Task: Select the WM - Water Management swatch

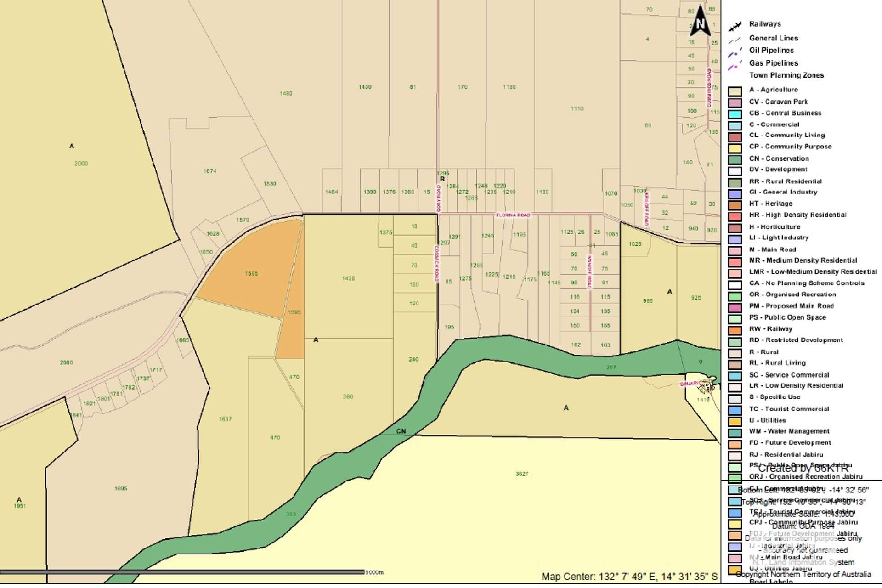Action: coord(735,433)
